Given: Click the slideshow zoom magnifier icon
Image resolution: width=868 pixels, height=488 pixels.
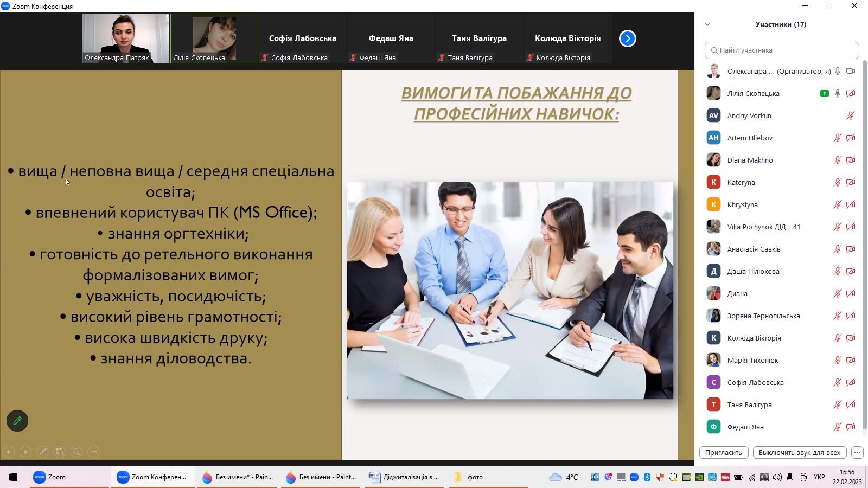Looking at the screenshot, I should (x=76, y=452).
